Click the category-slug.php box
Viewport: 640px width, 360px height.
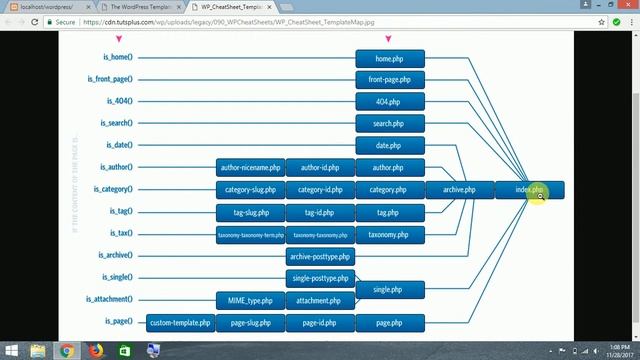pos(250,190)
